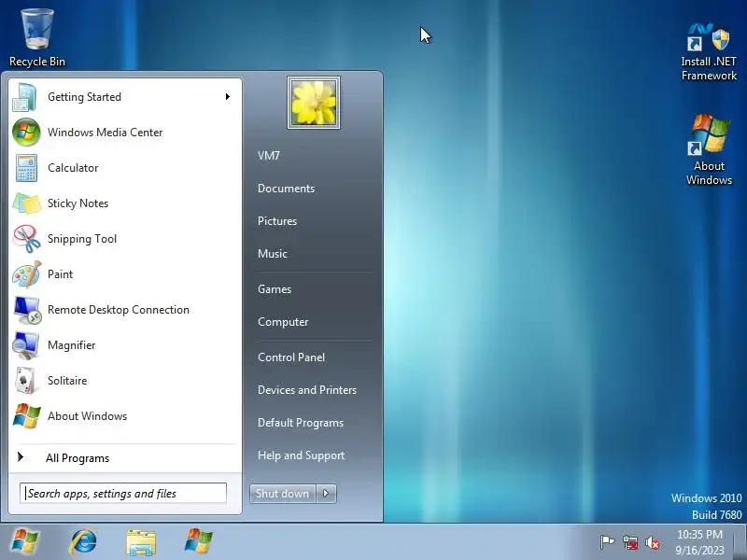Click the taskbar clock showing 10:35 PM
Screen dimensions: 747x560
(x=699, y=542)
